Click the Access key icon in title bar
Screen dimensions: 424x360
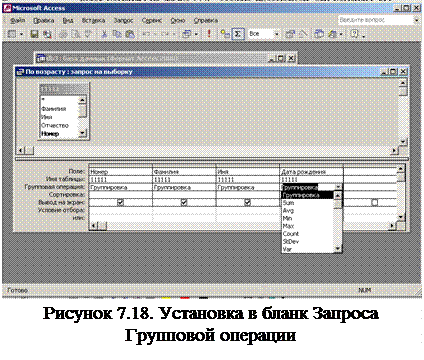click(x=7, y=8)
